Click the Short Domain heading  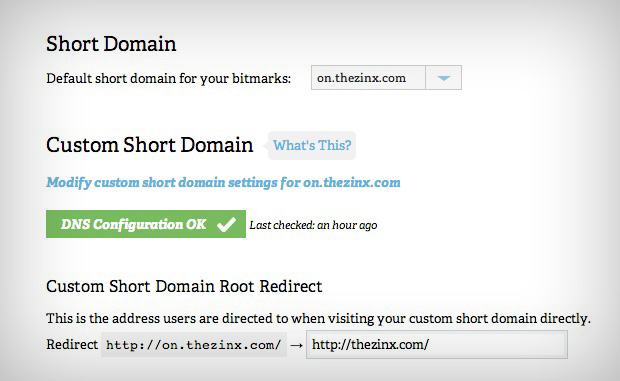(111, 43)
